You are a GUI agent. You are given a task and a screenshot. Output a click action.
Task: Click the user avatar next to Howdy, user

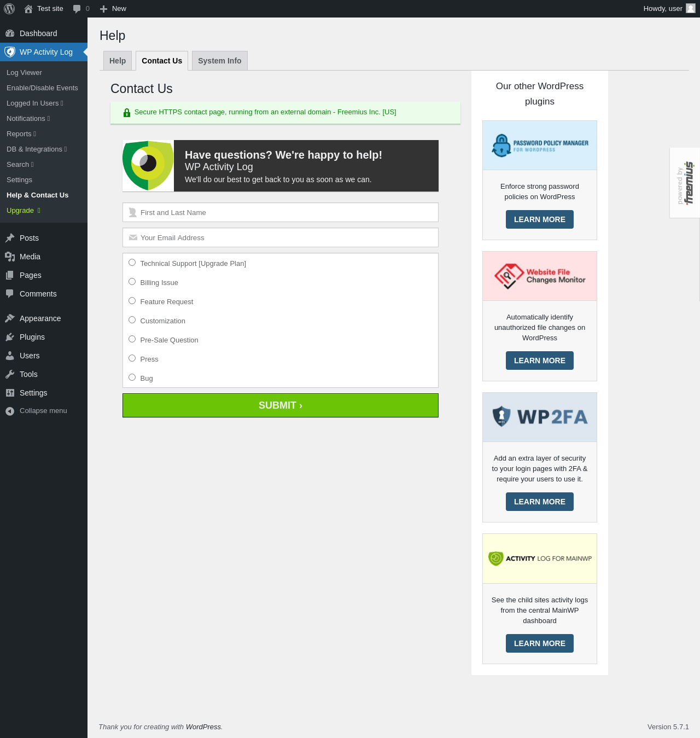(x=691, y=8)
